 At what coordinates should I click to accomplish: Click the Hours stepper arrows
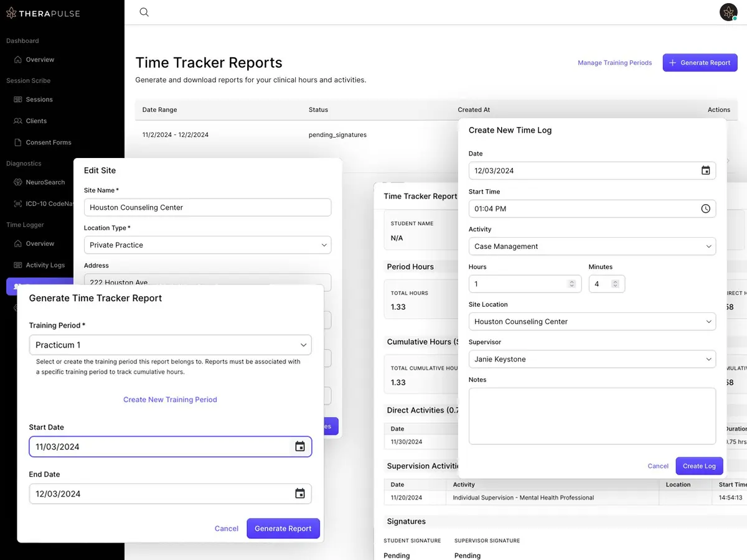[572, 284]
